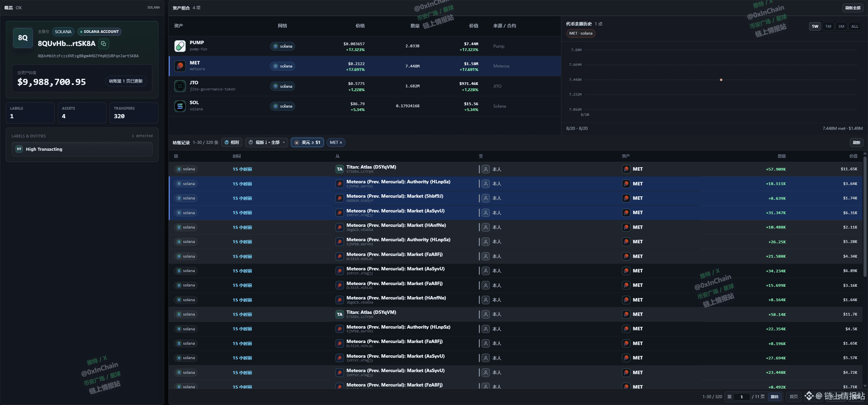Open the 最新 · 全部 sort dropdown
This screenshot has height=405, width=868.
tap(267, 143)
